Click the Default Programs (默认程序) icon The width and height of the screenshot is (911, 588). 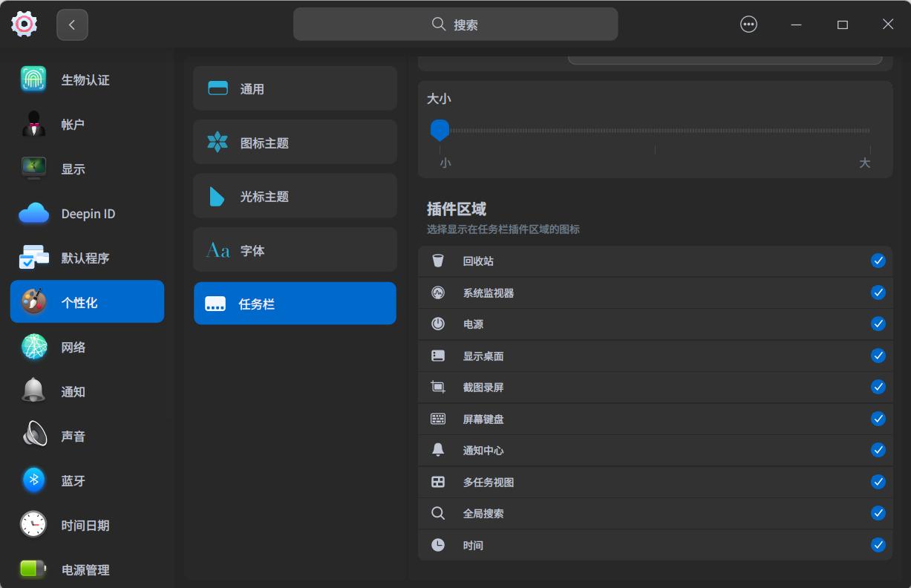(33, 258)
